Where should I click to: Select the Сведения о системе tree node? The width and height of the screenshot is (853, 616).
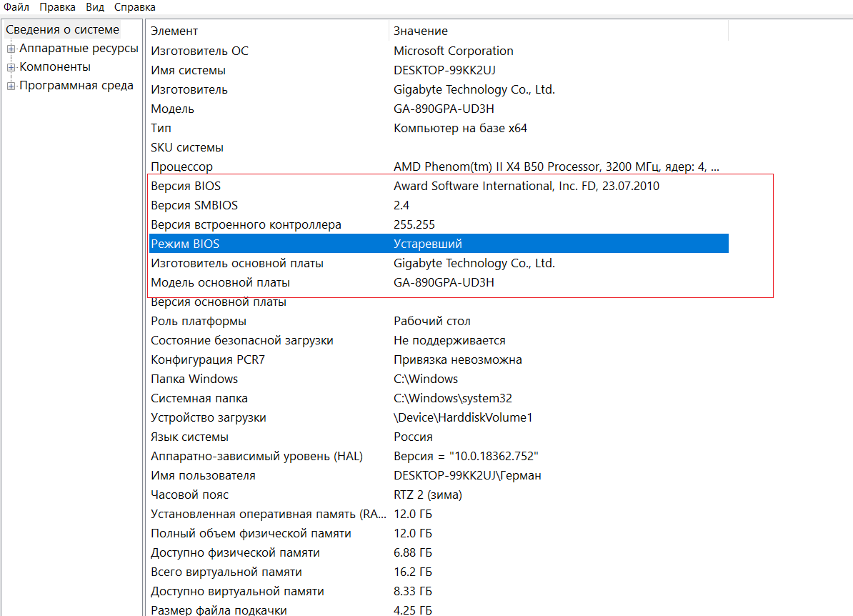pos(63,29)
